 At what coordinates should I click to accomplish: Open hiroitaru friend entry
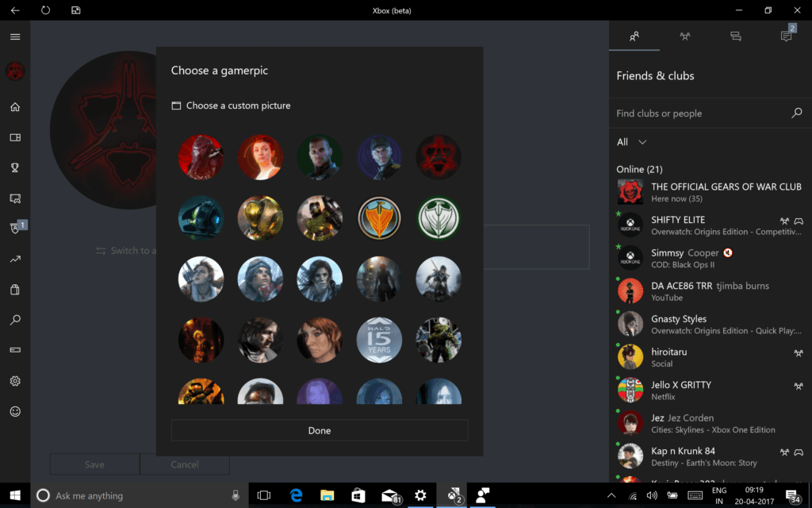pos(710,357)
